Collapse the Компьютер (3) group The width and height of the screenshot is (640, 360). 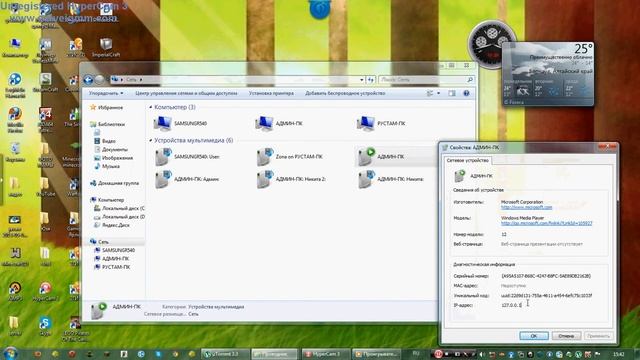click(151, 107)
